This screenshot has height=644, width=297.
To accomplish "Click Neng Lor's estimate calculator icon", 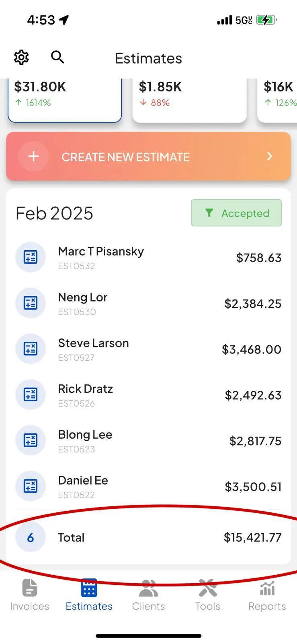I will click(31, 303).
